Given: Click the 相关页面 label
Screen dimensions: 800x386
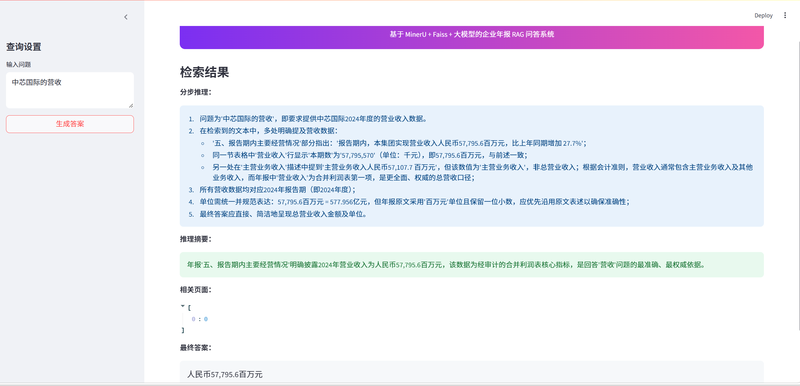Looking at the screenshot, I should click(x=195, y=290).
